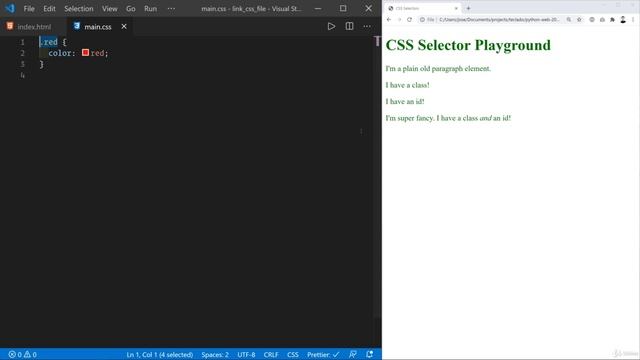Open a new browser tab
This screenshot has width=640, height=360.
[x=469, y=8]
